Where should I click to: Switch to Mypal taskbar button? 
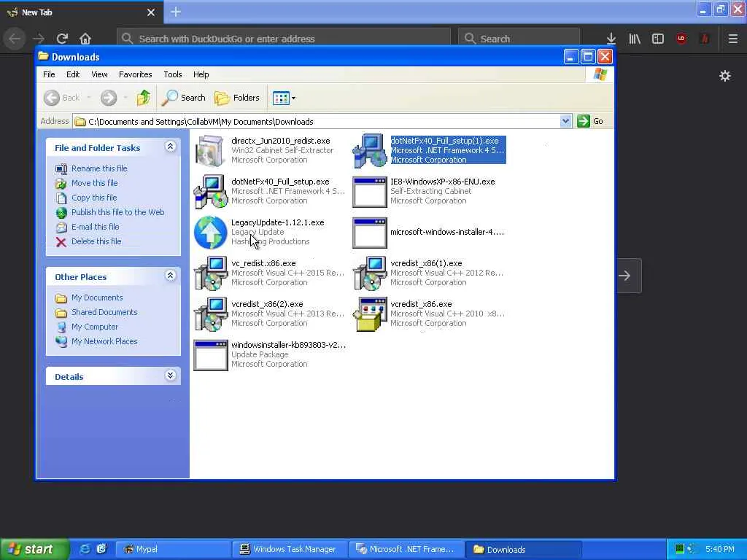pyautogui.click(x=174, y=549)
